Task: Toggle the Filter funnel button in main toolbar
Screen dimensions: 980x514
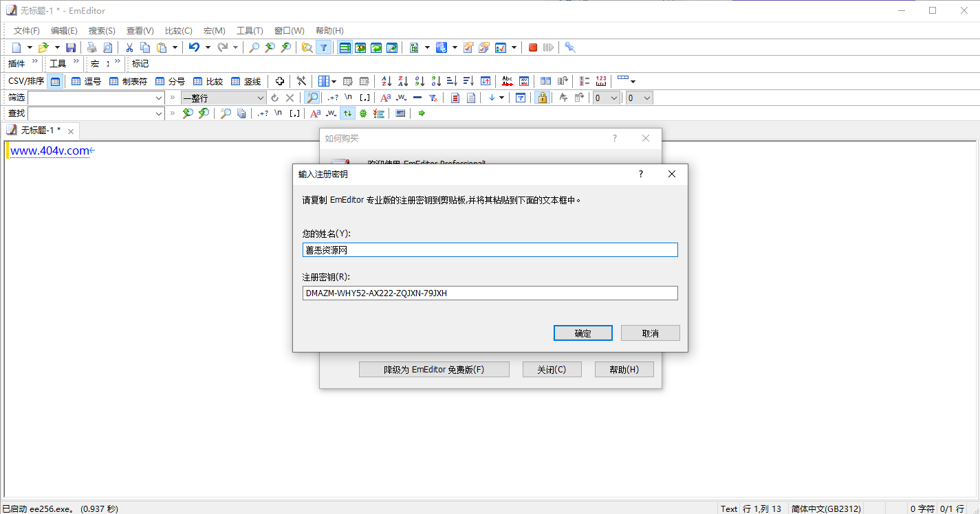Action: pos(324,47)
